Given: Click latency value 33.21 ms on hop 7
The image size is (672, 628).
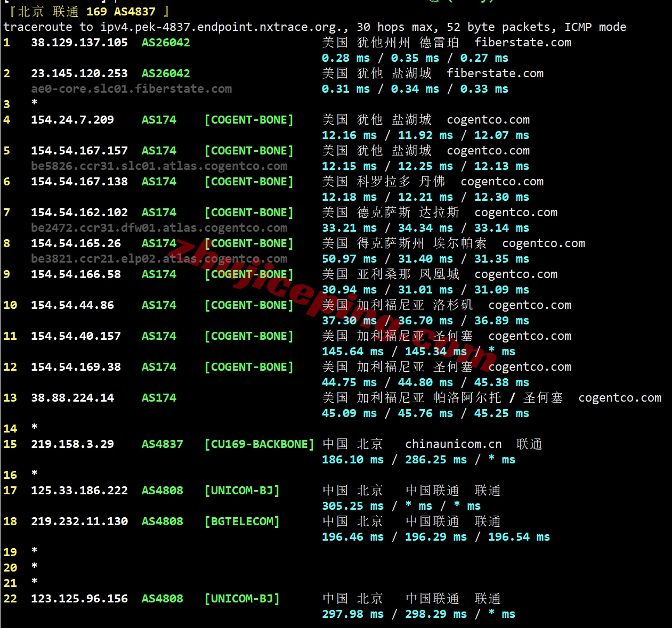Looking at the screenshot, I should click(350, 228).
